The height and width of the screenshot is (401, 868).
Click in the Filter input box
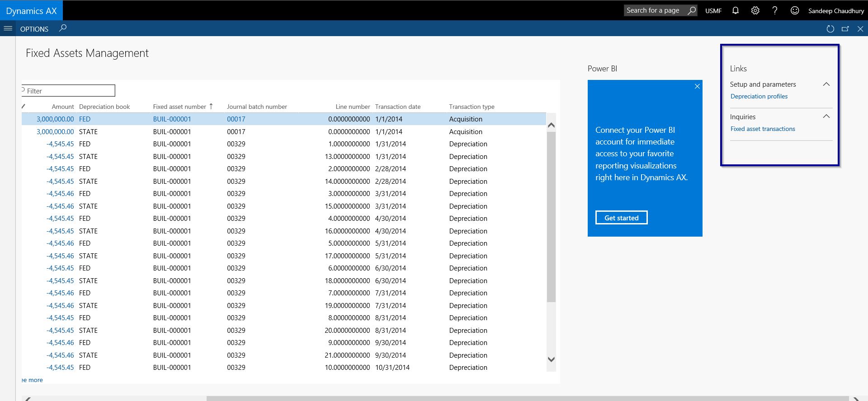coord(69,91)
